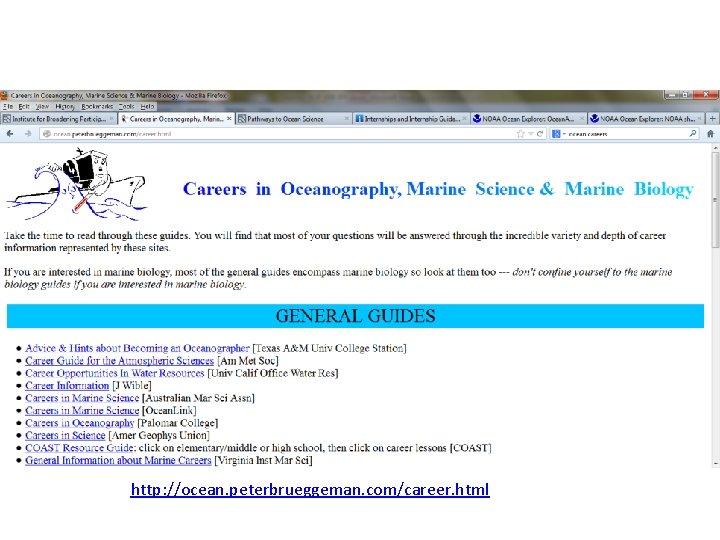720x540 pixels.
Task: Click the scrollbar up arrow
Action: coord(715,148)
